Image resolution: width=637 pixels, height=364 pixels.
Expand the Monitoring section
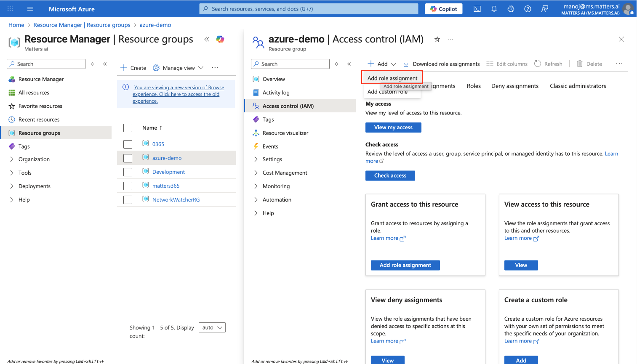256,186
